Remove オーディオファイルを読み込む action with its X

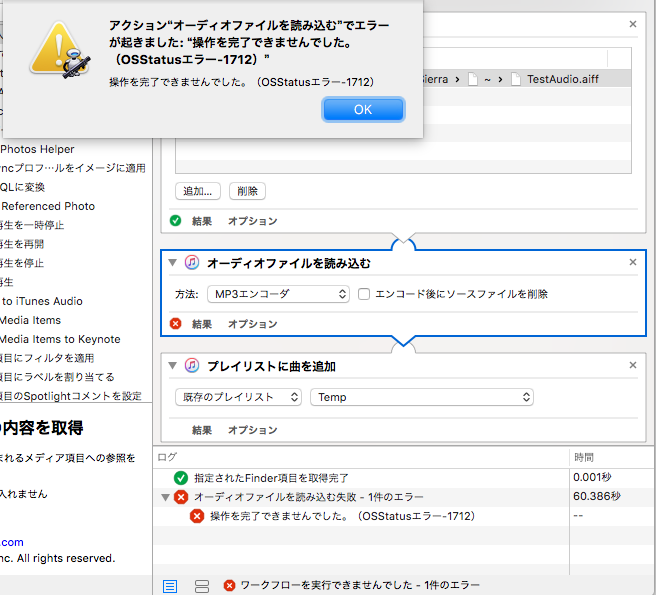pos(632,263)
